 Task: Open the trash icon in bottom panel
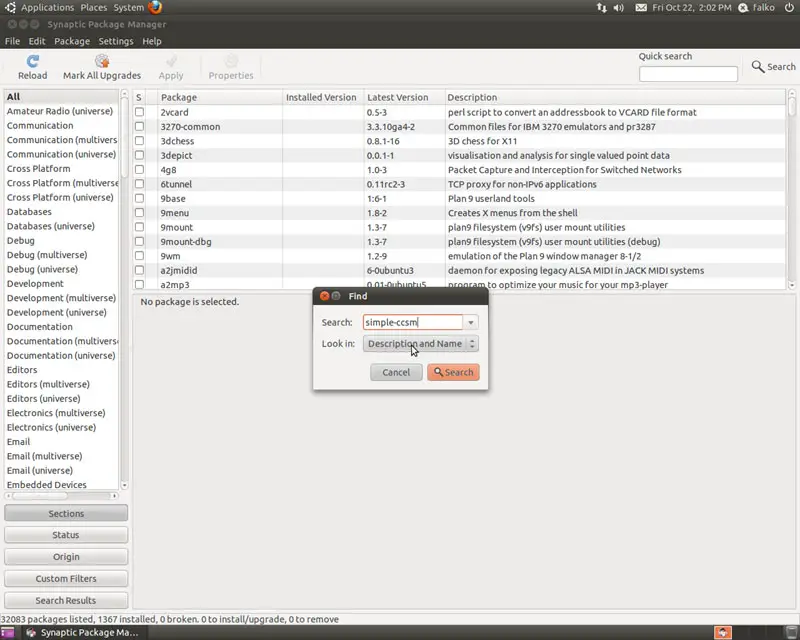(x=791, y=633)
